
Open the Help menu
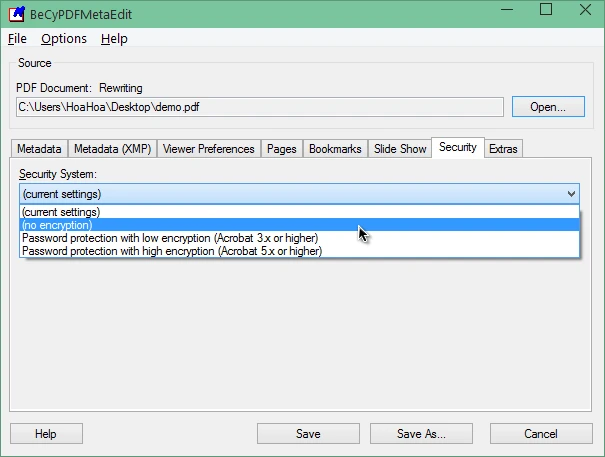(x=114, y=39)
